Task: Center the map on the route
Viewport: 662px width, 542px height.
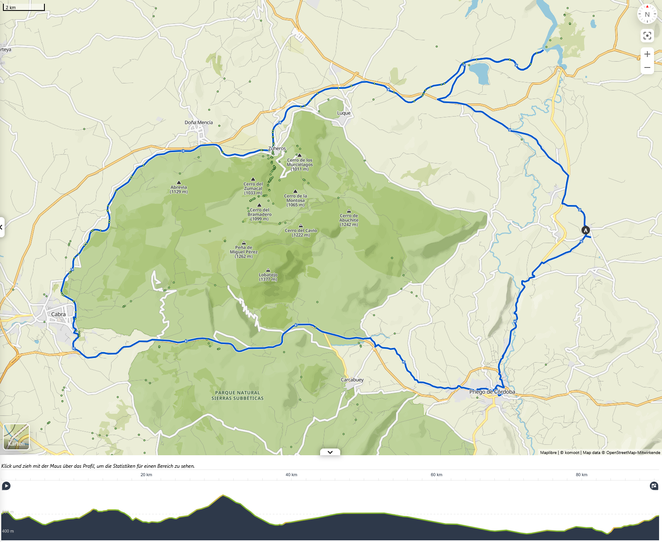Action: coord(647,36)
